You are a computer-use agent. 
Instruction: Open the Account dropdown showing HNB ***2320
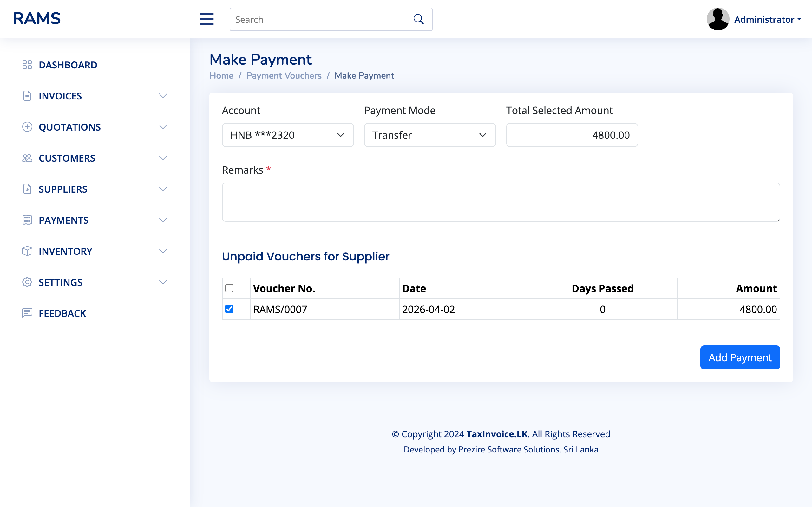[x=288, y=135]
